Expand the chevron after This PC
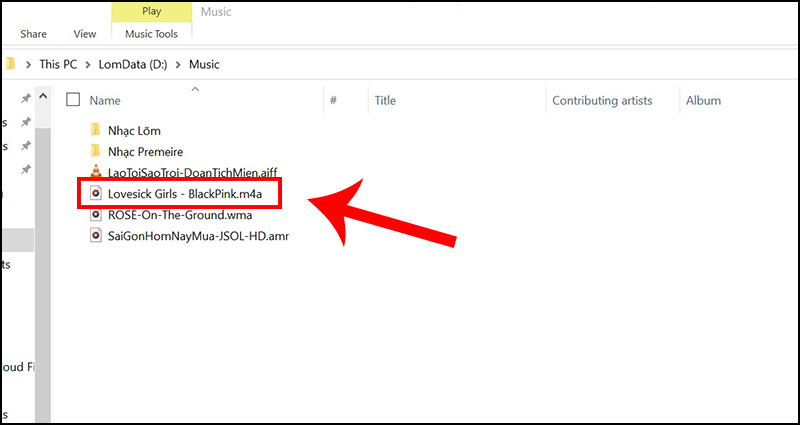The image size is (800, 425). (88, 65)
